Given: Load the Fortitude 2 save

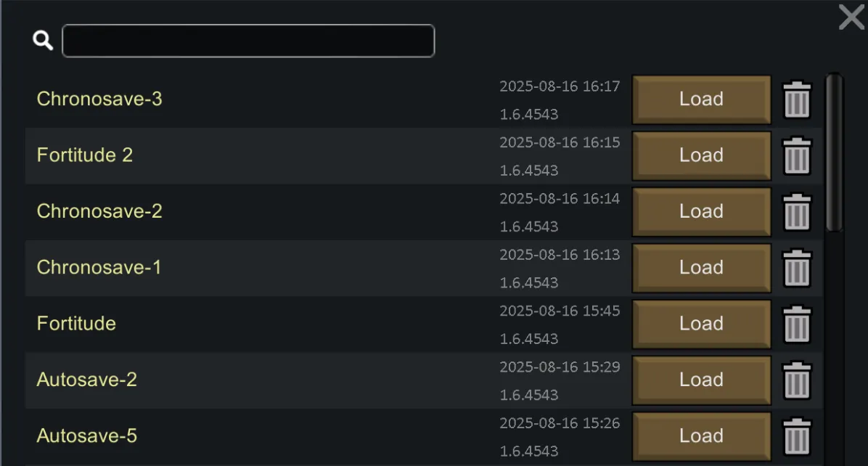Looking at the screenshot, I should pos(701,155).
